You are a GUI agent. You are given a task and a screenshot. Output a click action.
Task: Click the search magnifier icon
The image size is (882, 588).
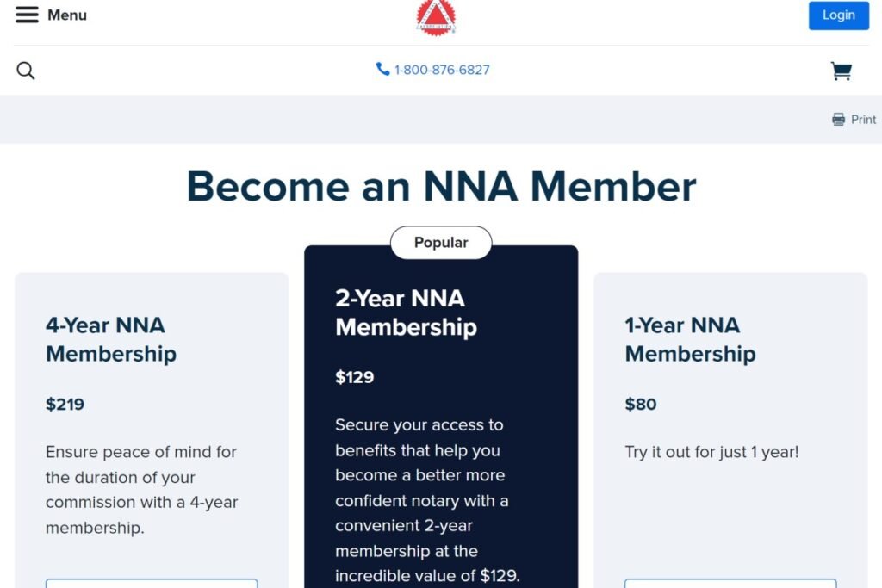pos(25,70)
